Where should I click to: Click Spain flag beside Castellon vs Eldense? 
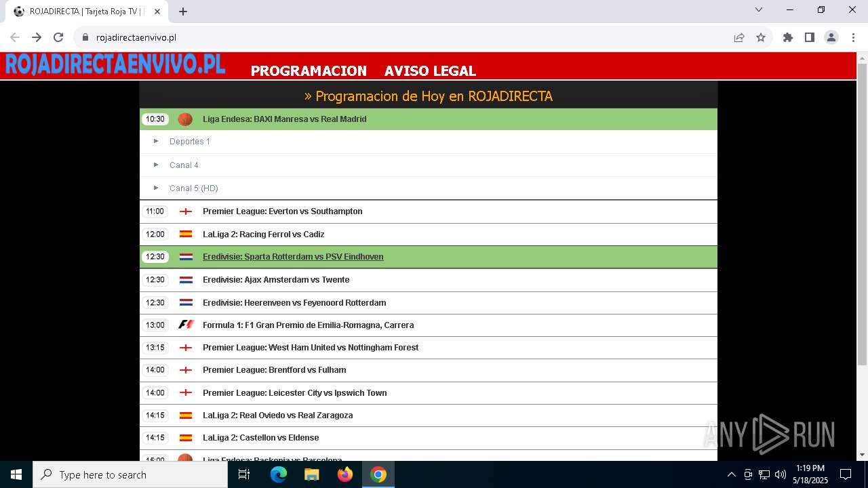186,438
